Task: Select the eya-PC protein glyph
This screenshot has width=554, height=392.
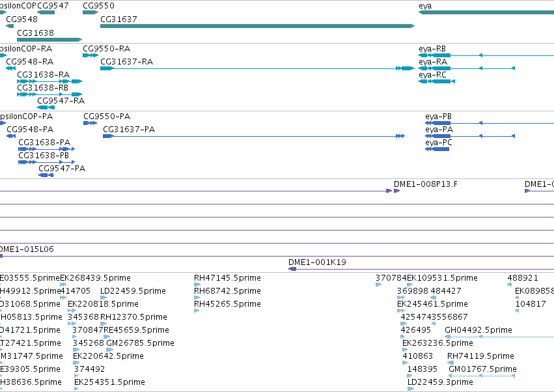Action: coord(437,149)
